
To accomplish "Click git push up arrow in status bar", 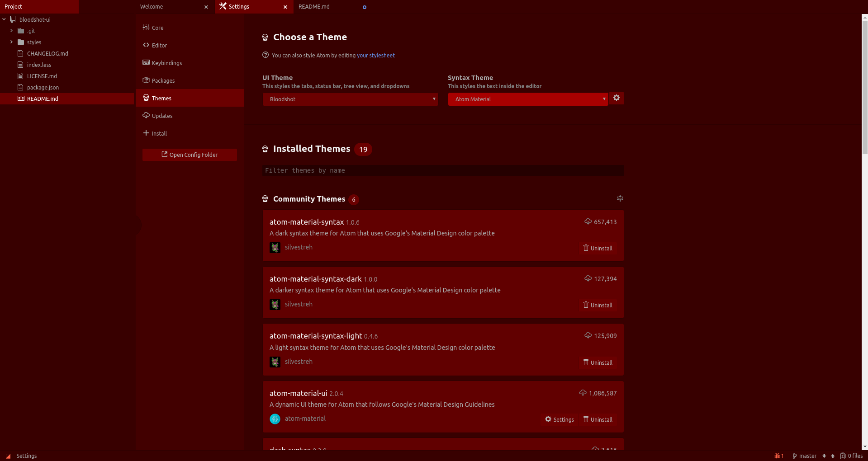I will pyautogui.click(x=833, y=456).
